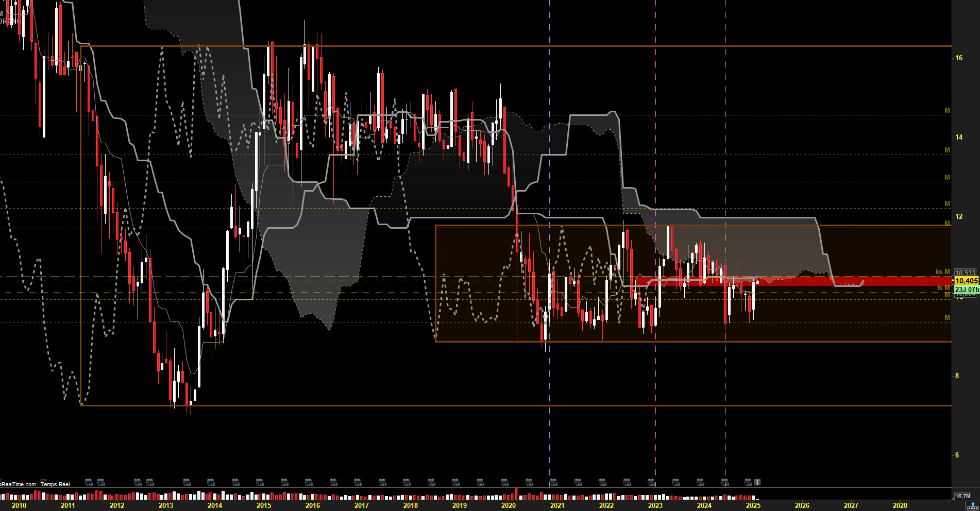
Task: Click the 2019 label on the time axis
Action: point(460,505)
